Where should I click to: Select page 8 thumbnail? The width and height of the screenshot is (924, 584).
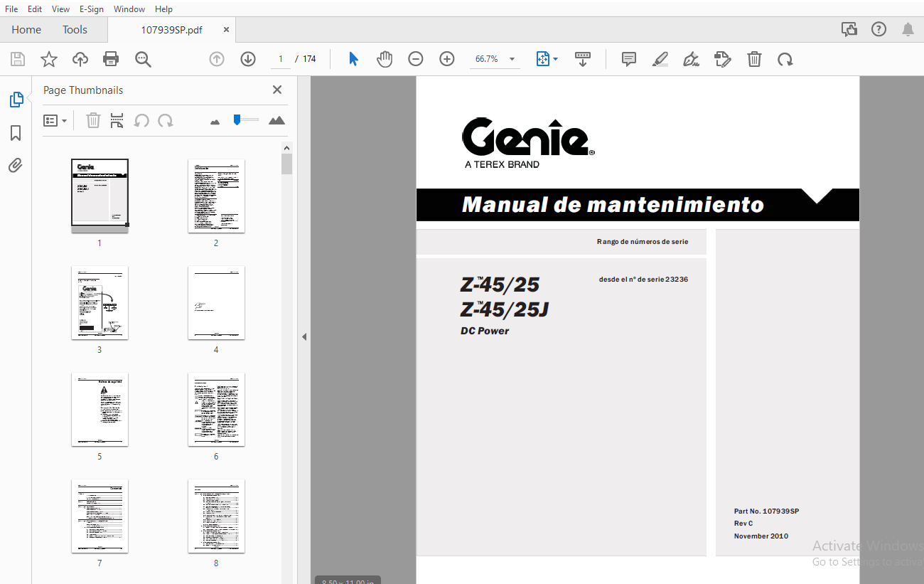click(216, 516)
